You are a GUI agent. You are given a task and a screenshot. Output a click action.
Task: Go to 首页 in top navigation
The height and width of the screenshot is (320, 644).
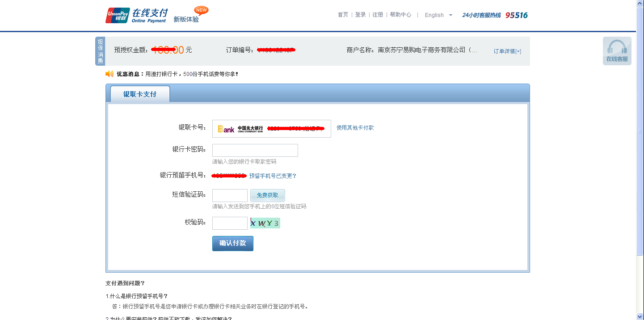pyautogui.click(x=343, y=15)
